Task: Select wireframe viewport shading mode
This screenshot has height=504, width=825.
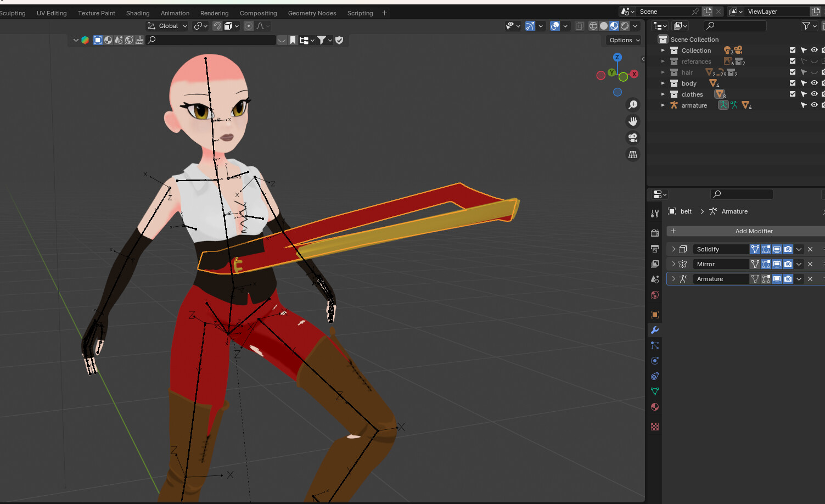Action: pos(593,26)
